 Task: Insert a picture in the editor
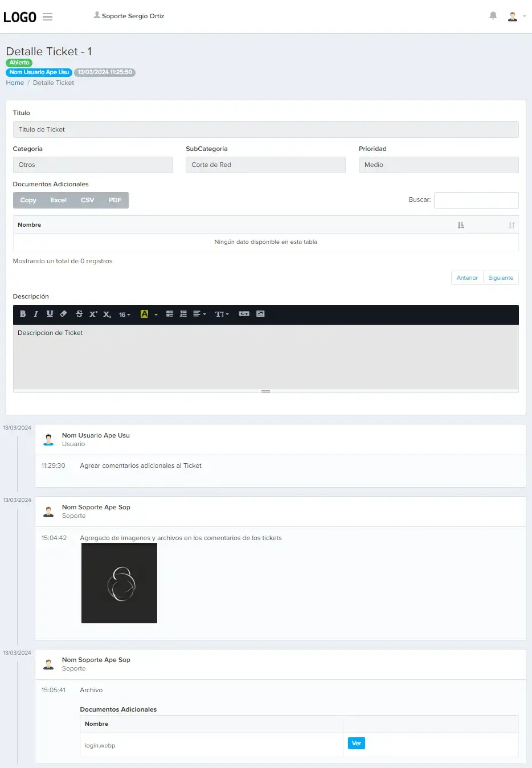[x=260, y=314]
